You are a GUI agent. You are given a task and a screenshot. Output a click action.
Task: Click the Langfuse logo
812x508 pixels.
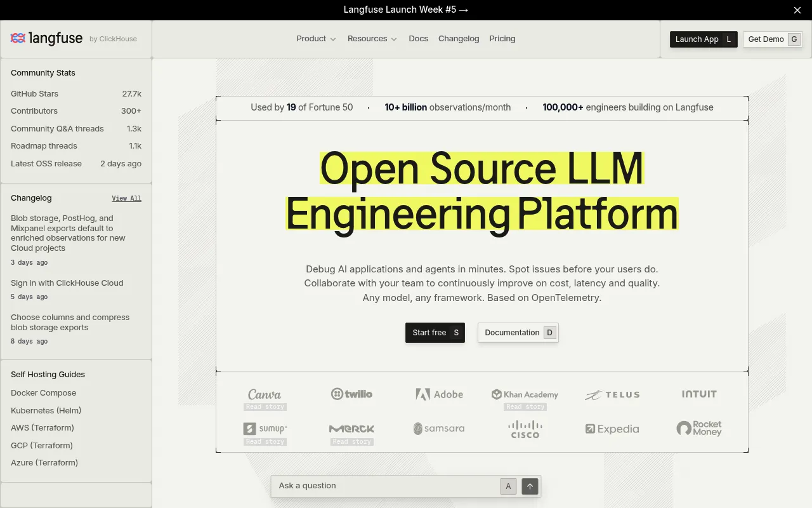pyautogui.click(x=46, y=38)
